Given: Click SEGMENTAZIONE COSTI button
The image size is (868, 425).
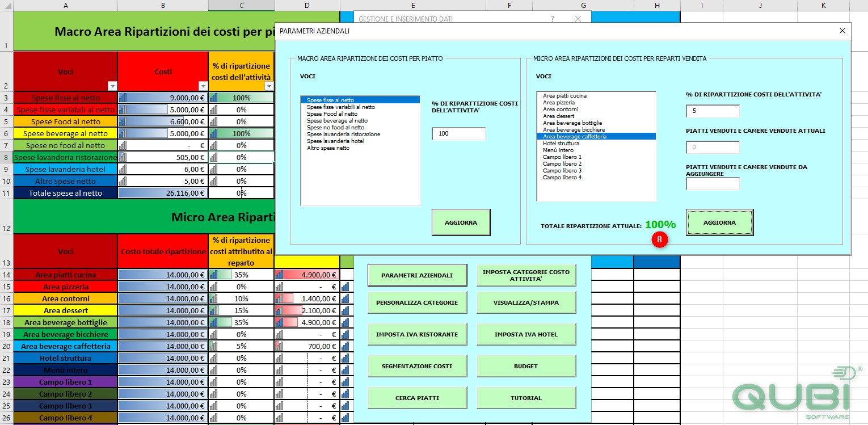Looking at the screenshot, I should (417, 366).
